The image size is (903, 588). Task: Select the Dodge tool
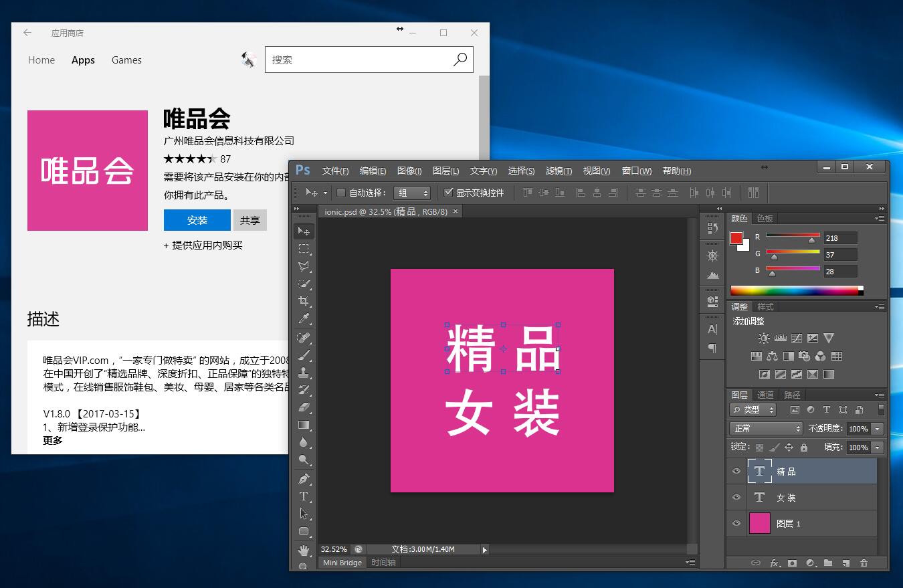304,460
